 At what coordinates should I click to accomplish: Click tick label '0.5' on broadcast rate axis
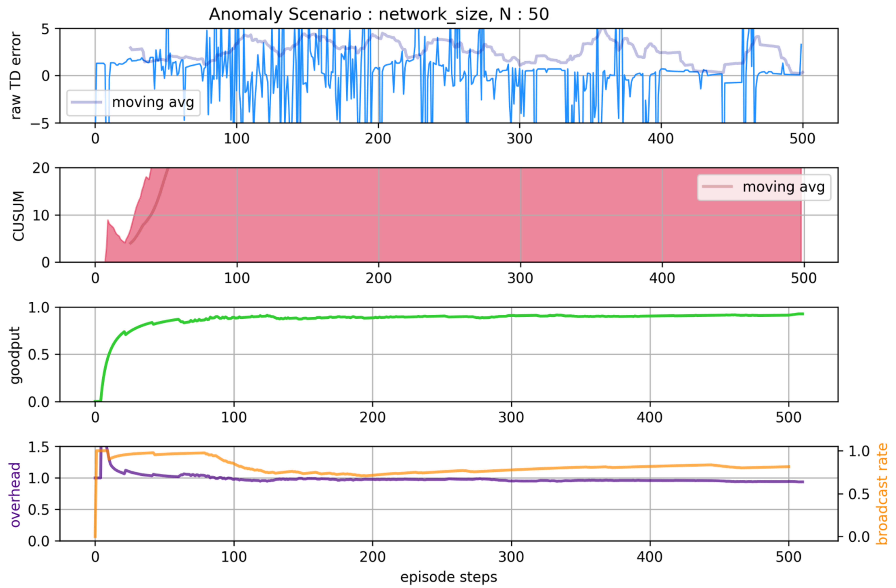(x=859, y=494)
